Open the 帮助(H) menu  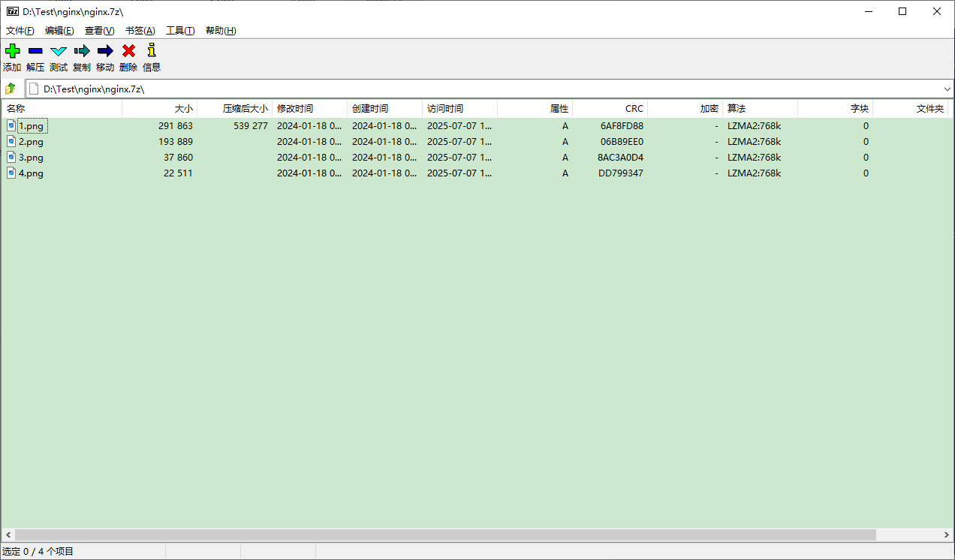point(221,31)
